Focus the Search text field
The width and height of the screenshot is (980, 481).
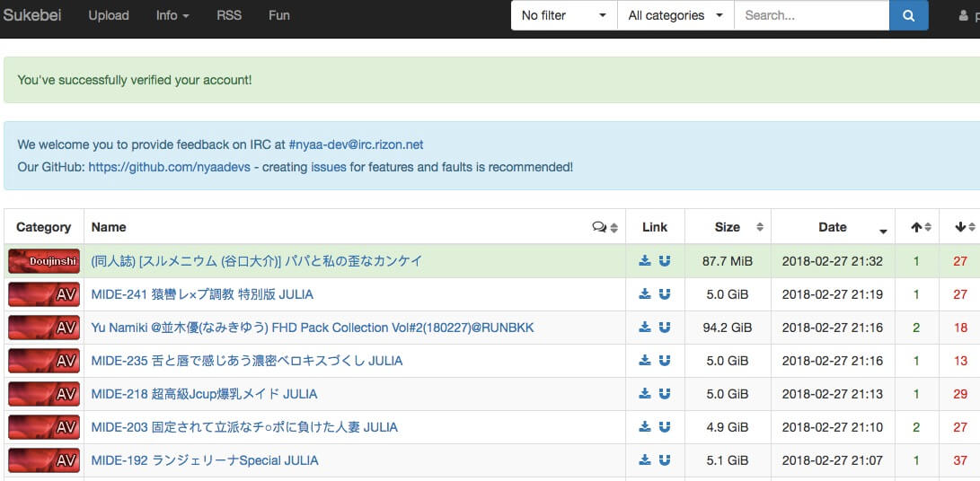tap(812, 15)
